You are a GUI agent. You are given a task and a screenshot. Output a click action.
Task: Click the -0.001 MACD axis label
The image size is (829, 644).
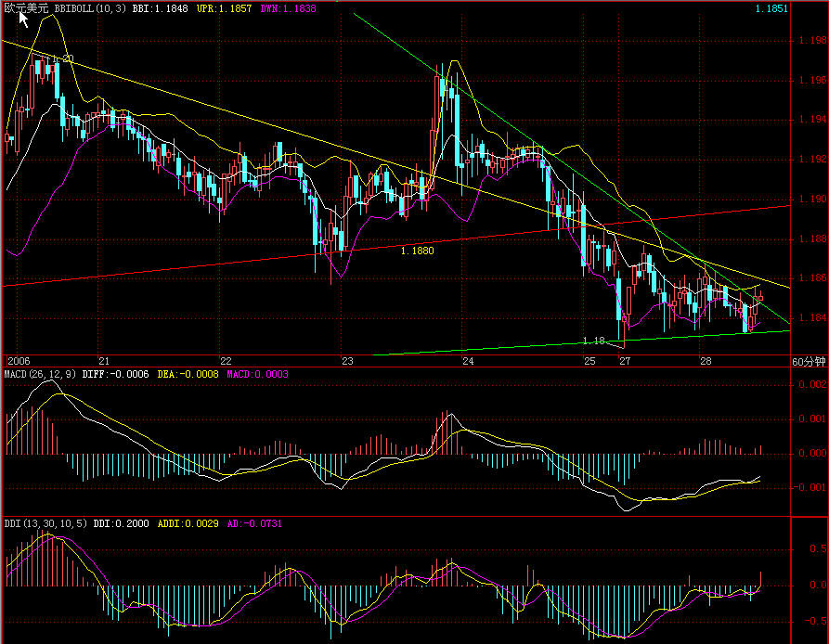[x=809, y=487]
